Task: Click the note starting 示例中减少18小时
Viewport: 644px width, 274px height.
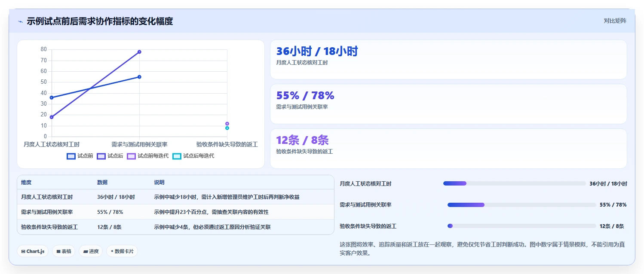Action: tap(227, 197)
